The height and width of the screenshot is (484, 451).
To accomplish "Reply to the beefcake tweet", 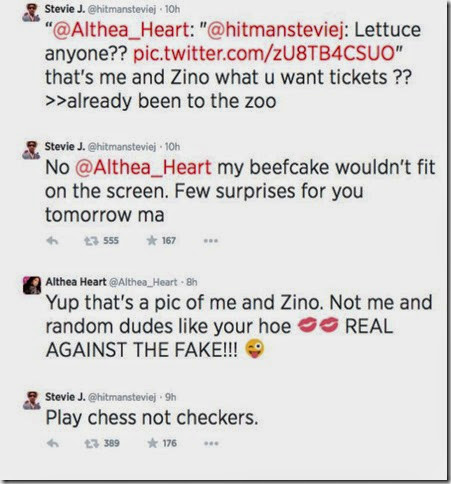I will click(52, 241).
